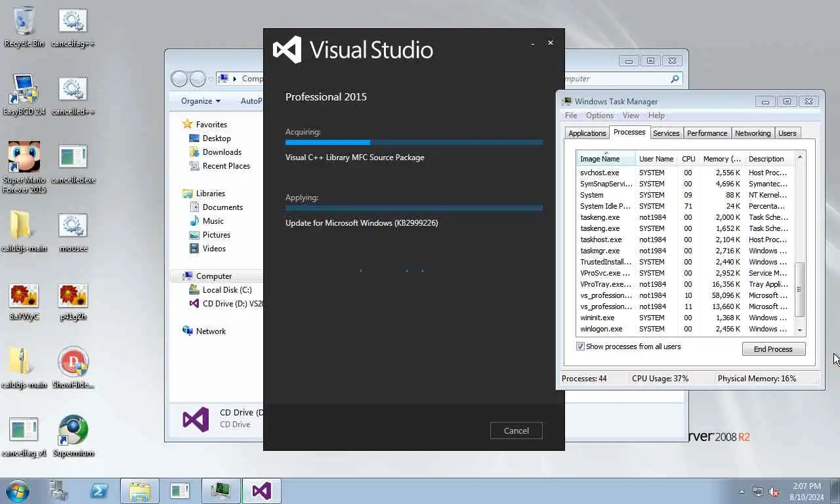Click the volume muted tray icon

point(774,492)
